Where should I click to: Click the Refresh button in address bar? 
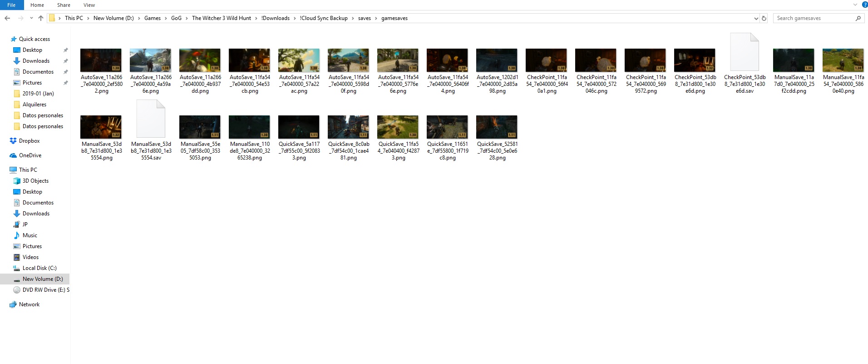tap(764, 18)
